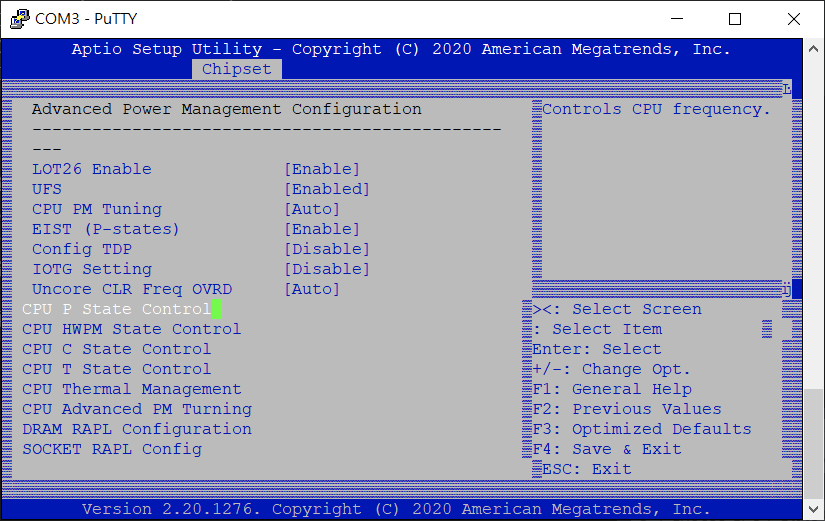Enter CPU C State Control
The width and height of the screenshot is (825, 521).
coord(116,349)
